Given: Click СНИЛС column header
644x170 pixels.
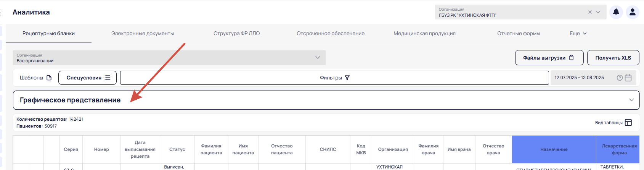Looking at the screenshot, I should coord(328,149).
